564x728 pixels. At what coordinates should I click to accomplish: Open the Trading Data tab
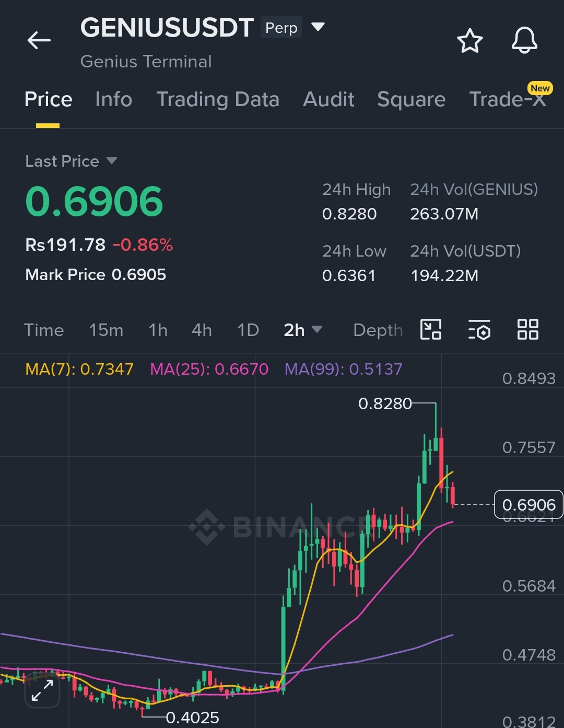click(218, 99)
